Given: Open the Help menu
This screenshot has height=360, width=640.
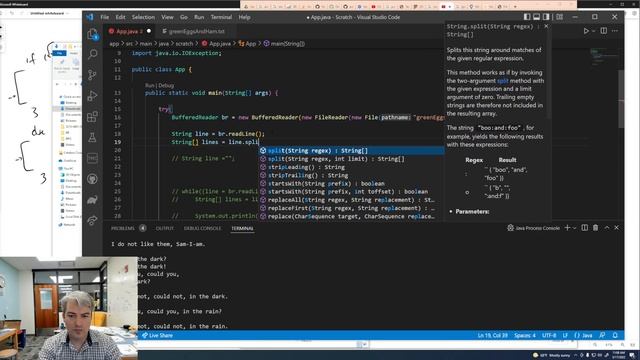Looking at the screenshot, I should (x=244, y=17).
